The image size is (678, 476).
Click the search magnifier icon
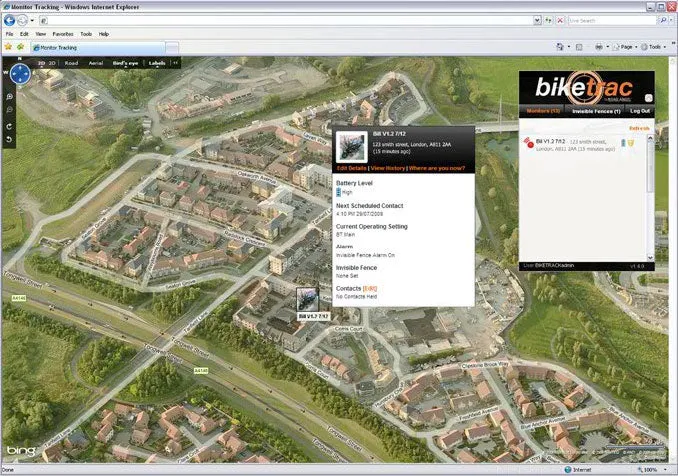[662, 20]
